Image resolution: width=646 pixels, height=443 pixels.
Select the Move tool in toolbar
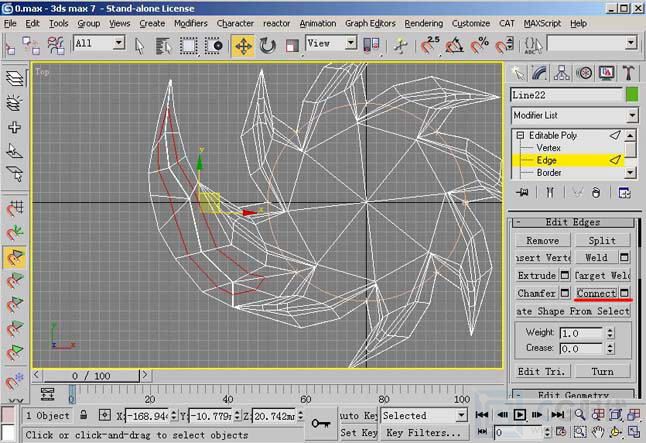coord(243,46)
